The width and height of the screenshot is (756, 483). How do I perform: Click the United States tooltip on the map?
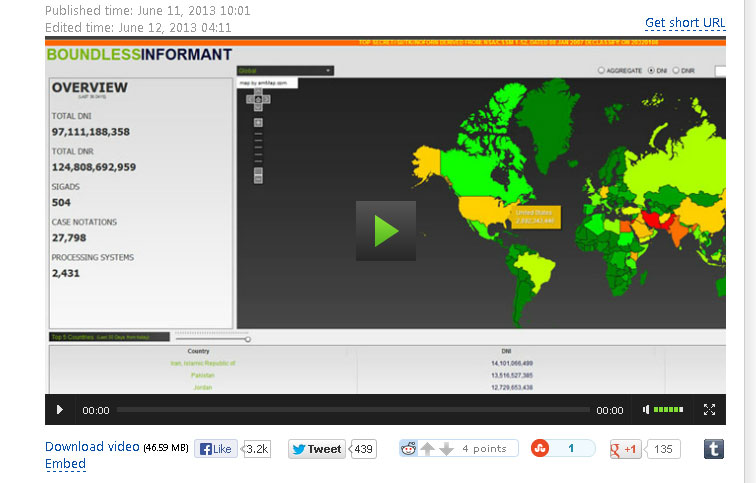coord(535,217)
